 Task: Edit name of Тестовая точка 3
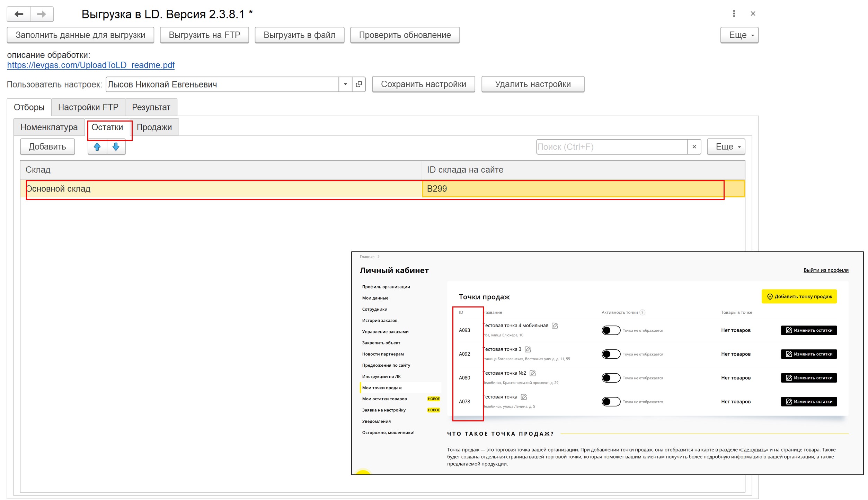[x=528, y=349]
